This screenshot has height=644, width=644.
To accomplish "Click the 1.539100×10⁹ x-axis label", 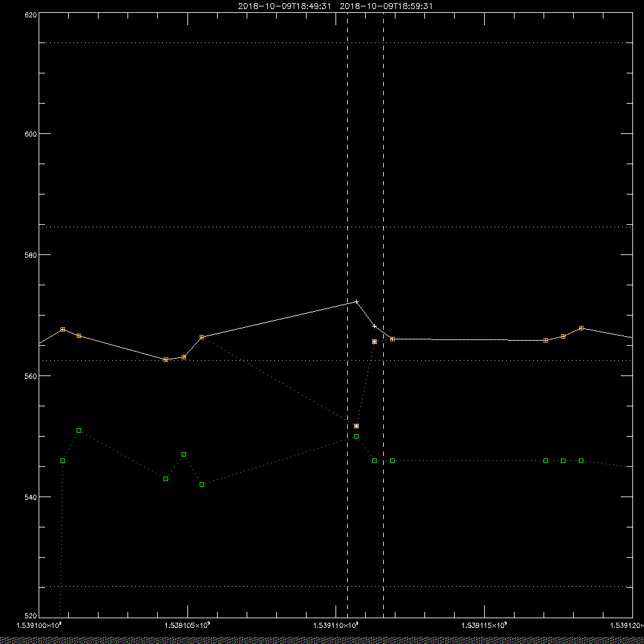I will 39,625.
